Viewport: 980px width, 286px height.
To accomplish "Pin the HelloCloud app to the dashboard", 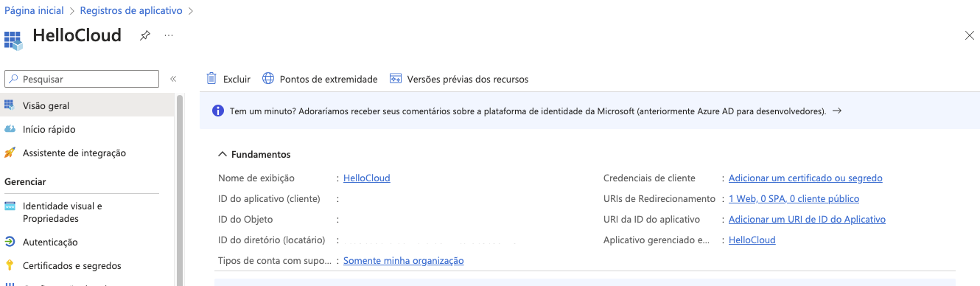I will pos(145,35).
